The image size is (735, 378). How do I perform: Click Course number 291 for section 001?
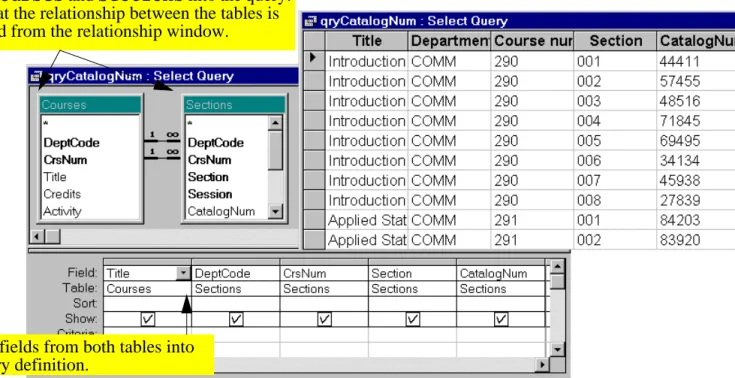click(x=532, y=220)
